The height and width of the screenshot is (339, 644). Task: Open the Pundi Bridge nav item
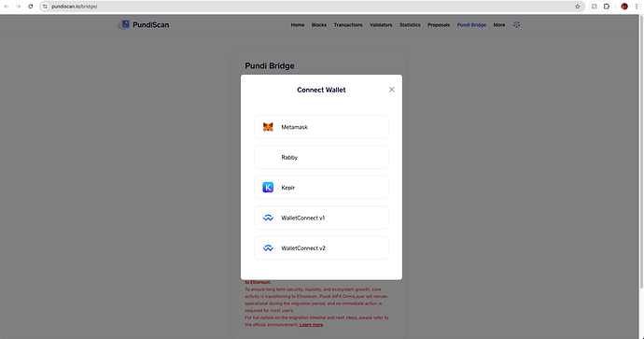(471, 24)
